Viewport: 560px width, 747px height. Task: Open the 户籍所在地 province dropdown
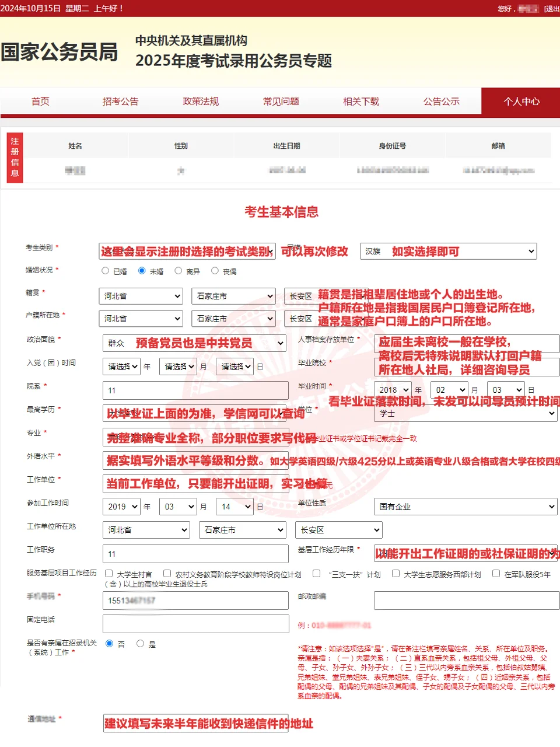[x=141, y=319]
